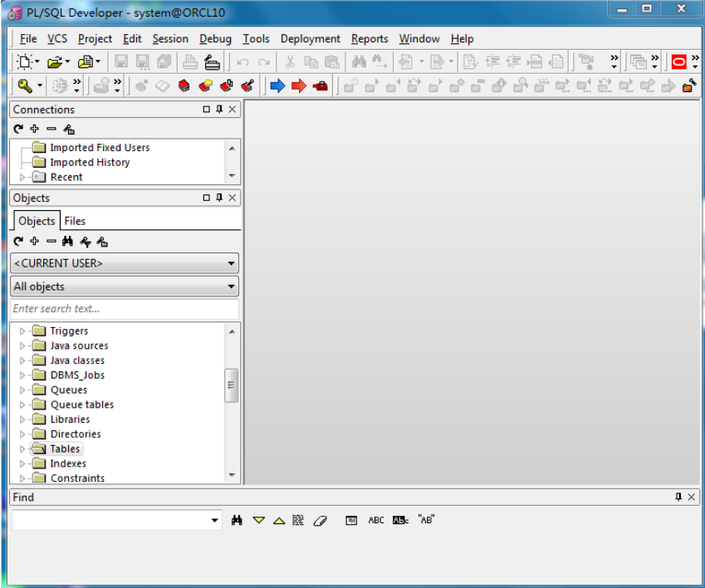
Task: Close the Objects panel
Action: click(232, 198)
